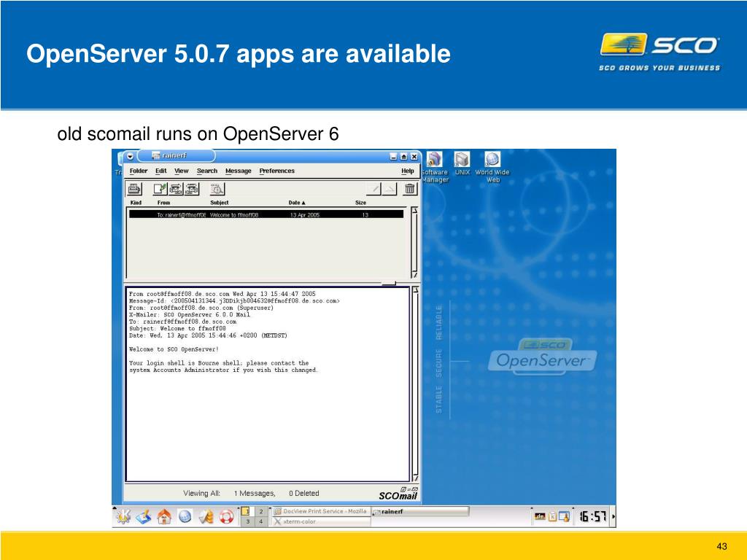Viewport: 747px width, 560px height.
Task: Click the Klipper clipboard tray icon
Action: [x=553, y=516]
